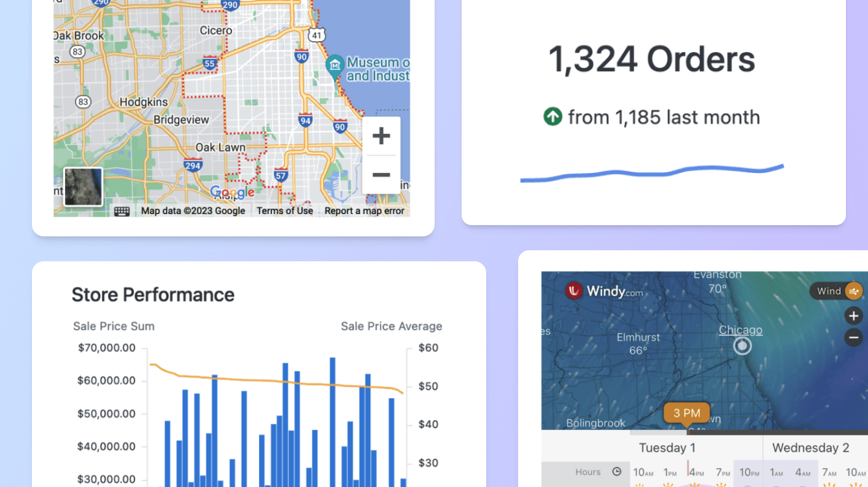Click Report a map error link
Image resolution: width=868 pixels, height=487 pixels.
pos(364,211)
